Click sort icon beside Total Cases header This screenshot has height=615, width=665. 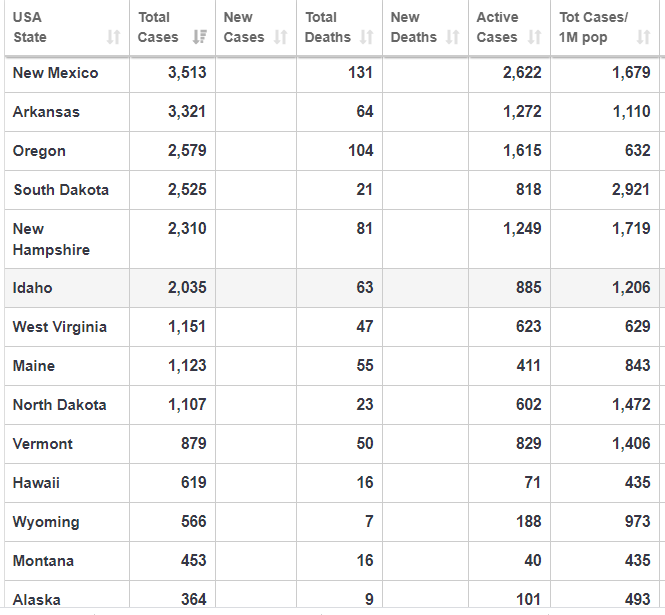199,38
